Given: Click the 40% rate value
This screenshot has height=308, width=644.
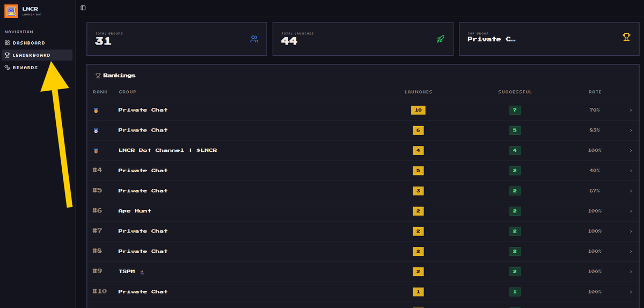Looking at the screenshot, I should tap(594, 171).
